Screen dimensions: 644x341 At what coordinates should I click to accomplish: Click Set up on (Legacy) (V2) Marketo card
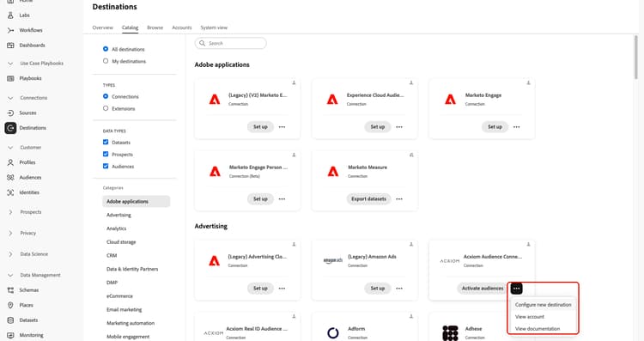260,127
